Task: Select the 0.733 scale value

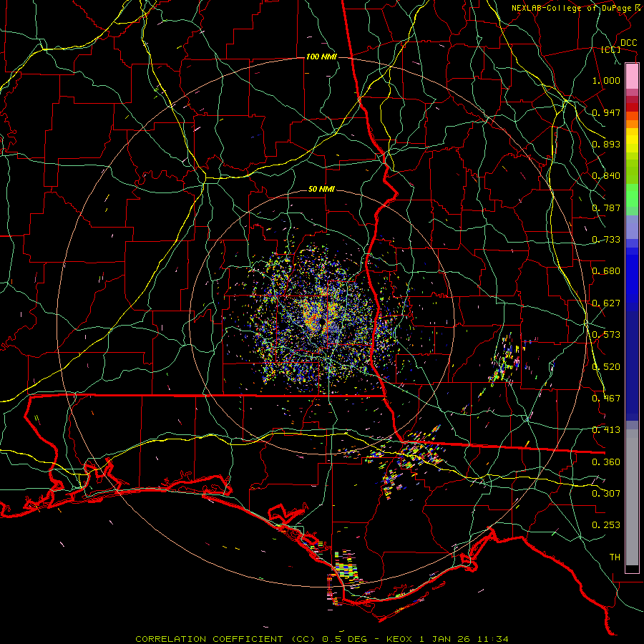Action: click(606, 240)
